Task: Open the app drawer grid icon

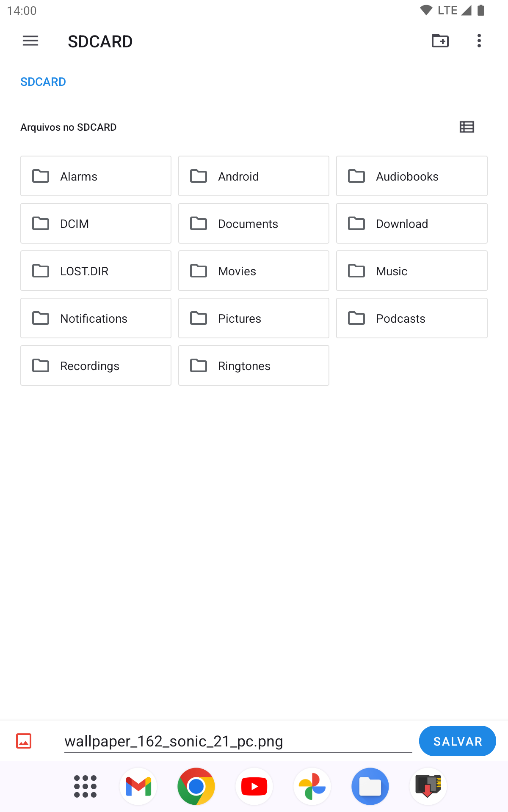Action: [x=85, y=787]
